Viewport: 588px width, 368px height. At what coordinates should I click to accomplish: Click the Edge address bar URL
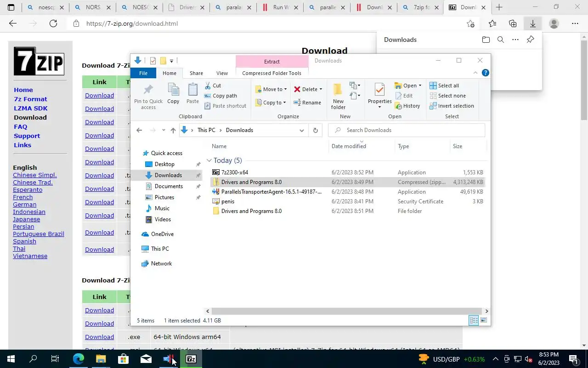point(132,23)
